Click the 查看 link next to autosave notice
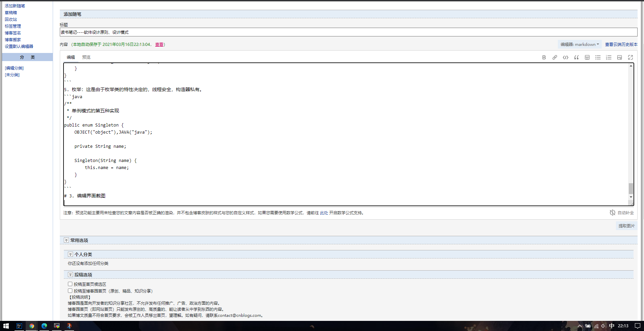 click(x=159, y=45)
